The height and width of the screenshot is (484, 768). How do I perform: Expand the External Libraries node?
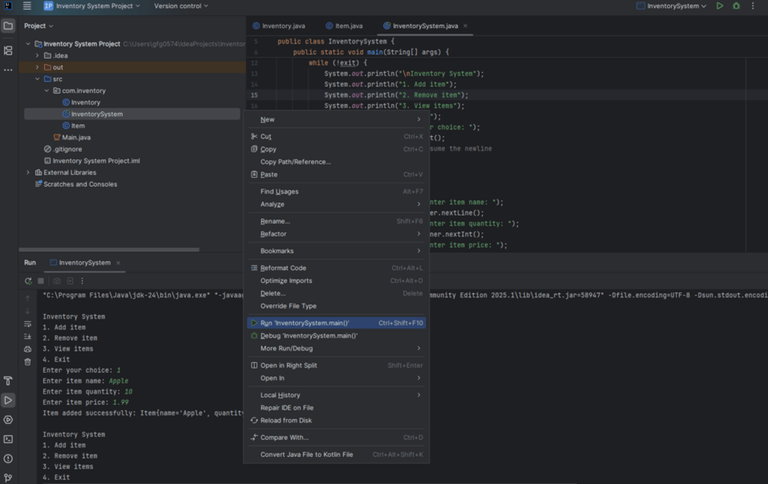coord(28,172)
